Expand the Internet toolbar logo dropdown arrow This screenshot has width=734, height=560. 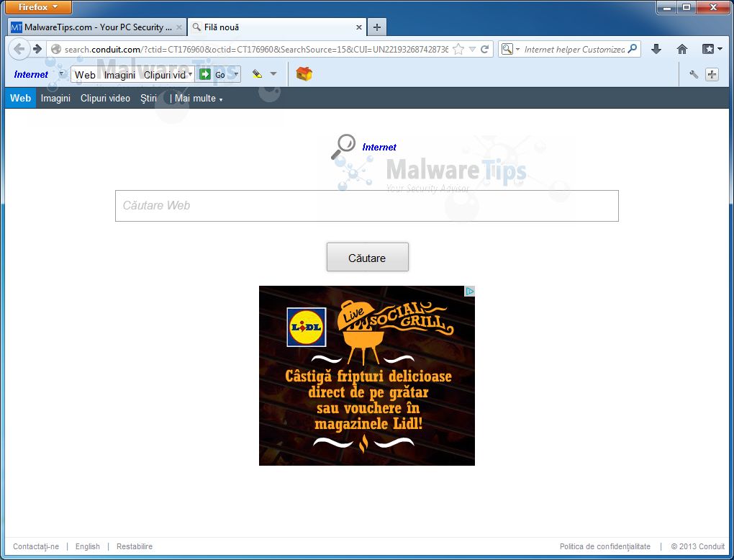(61, 73)
